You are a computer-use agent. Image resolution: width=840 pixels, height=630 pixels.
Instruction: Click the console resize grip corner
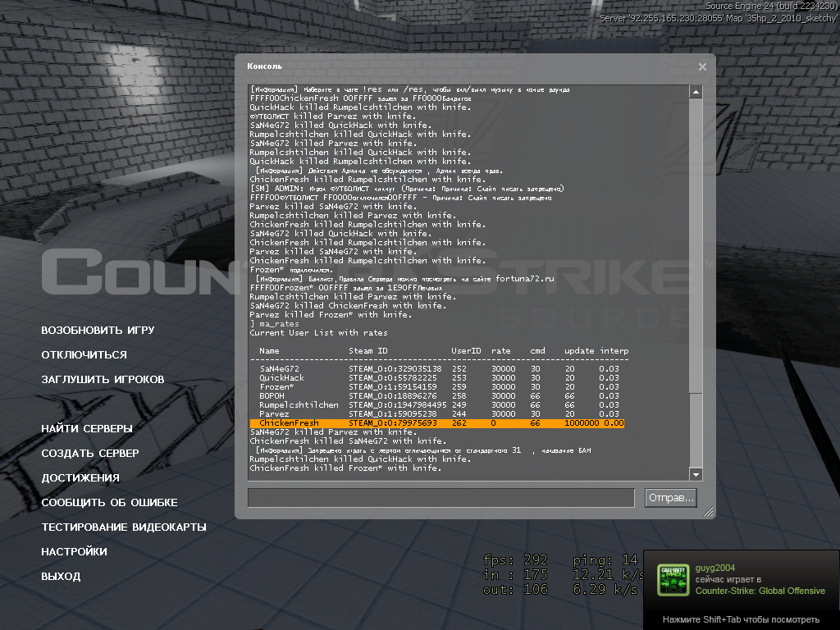point(708,512)
